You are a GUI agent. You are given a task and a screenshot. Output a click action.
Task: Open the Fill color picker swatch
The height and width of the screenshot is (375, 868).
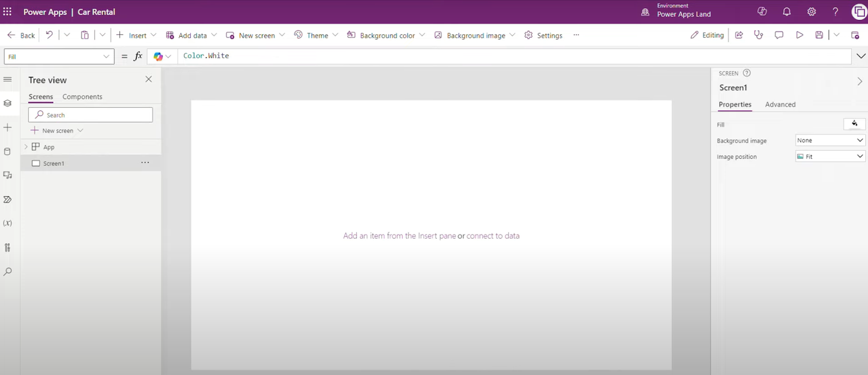click(854, 124)
